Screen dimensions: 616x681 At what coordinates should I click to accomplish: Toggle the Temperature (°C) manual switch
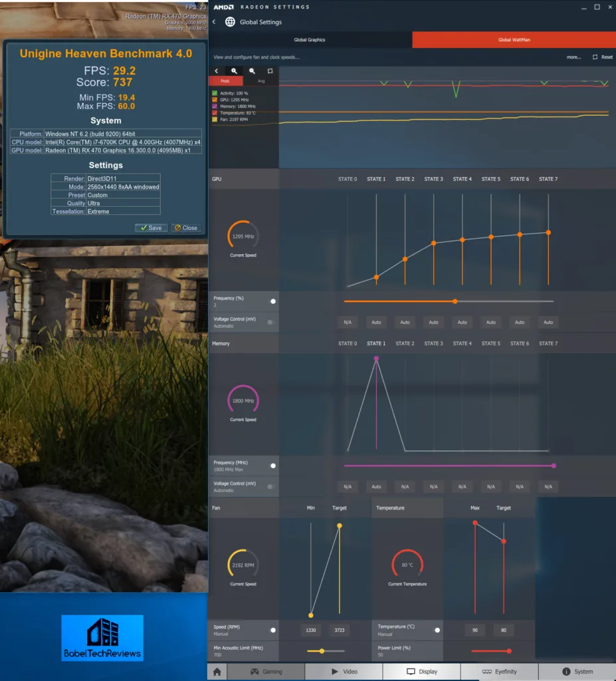click(436, 630)
